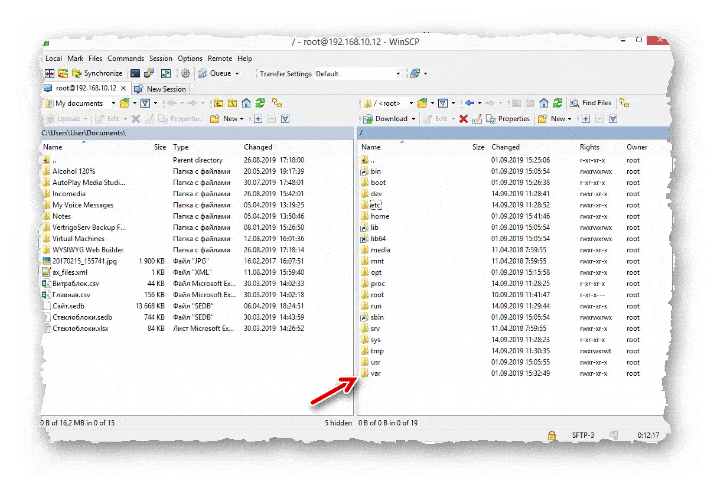Select the Virtual Machines folder

78,239
